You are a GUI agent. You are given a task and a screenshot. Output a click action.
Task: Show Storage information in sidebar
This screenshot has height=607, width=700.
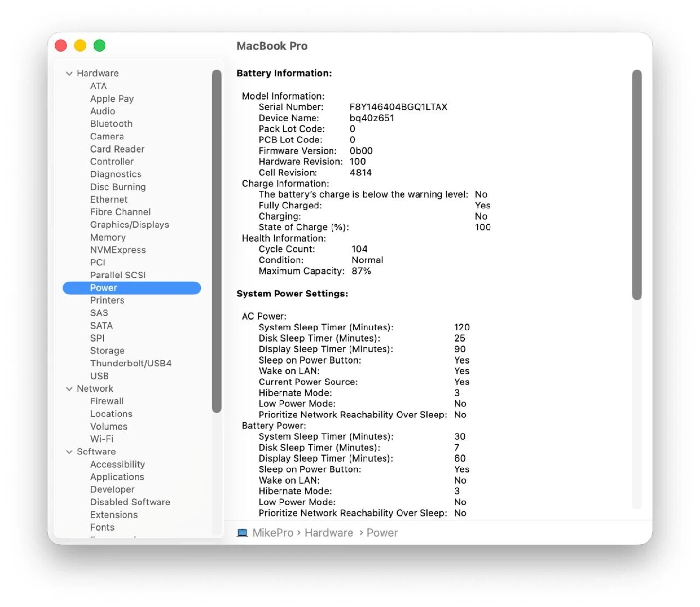point(107,351)
